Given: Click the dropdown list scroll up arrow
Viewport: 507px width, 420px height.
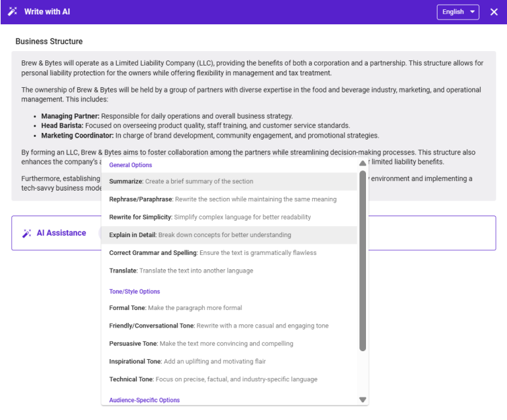Looking at the screenshot, I should tap(363, 163).
